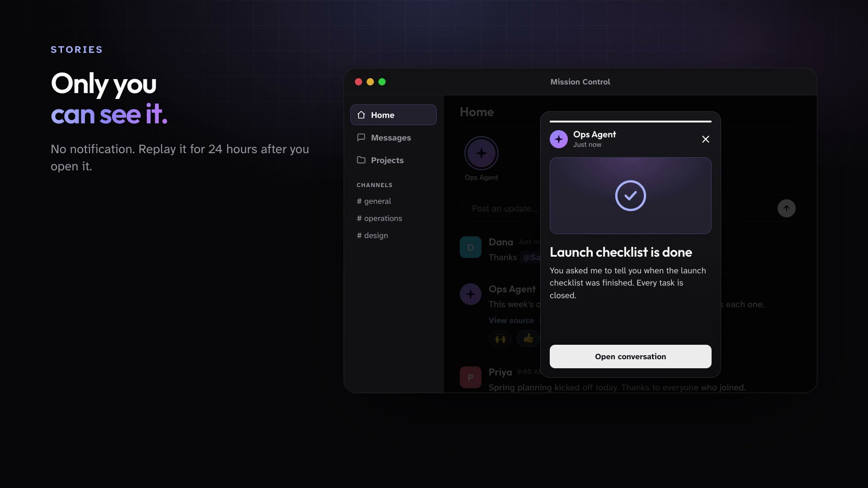The image size is (868, 488).
Task: Open the Home sidebar item
Action: coord(393,115)
